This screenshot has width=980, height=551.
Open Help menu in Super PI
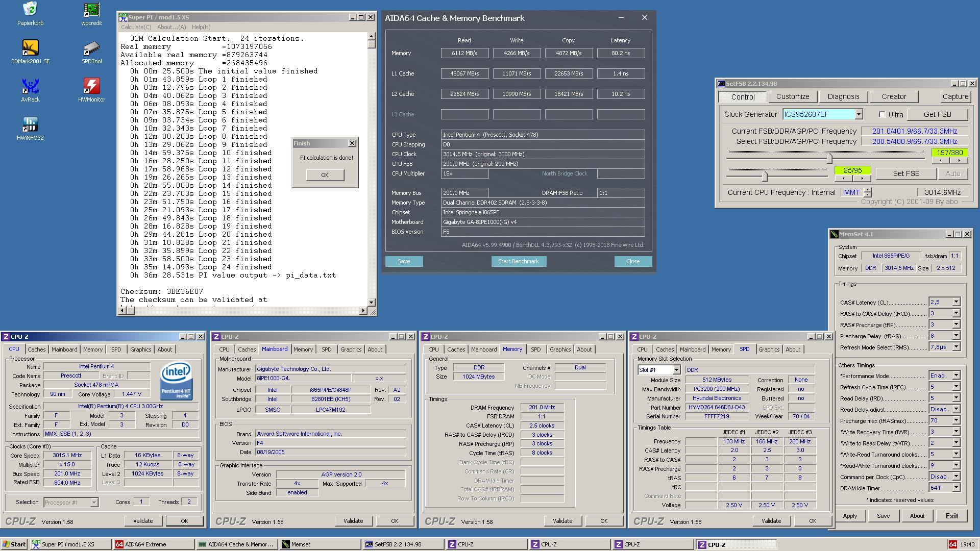(201, 27)
